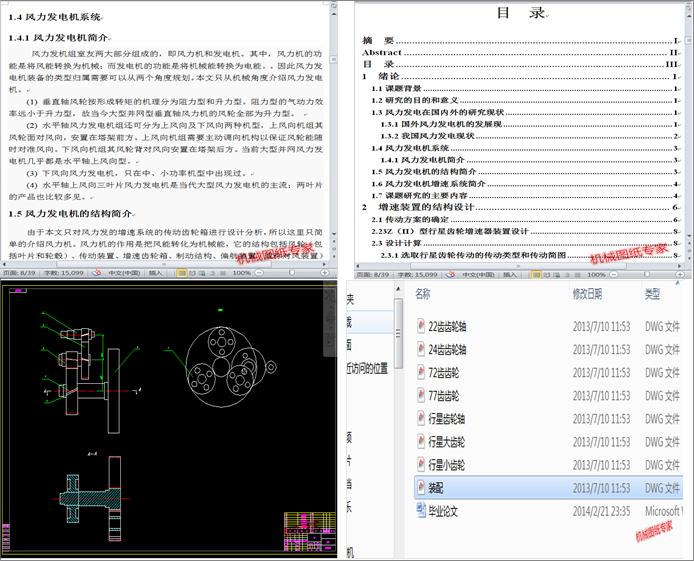Click down arrow of section 1.4 vertical scrollbar
The width and height of the screenshot is (694, 561).
pos(333,234)
